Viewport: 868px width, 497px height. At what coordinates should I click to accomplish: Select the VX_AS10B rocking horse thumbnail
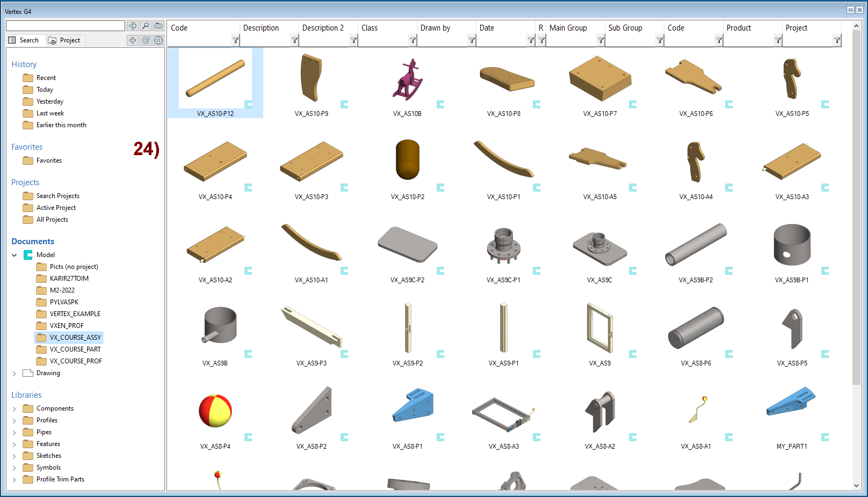click(x=407, y=81)
